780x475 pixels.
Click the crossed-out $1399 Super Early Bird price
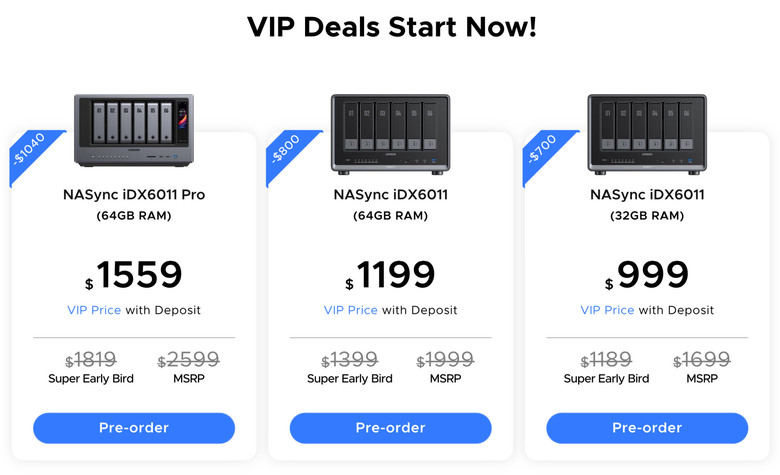pos(349,360)
